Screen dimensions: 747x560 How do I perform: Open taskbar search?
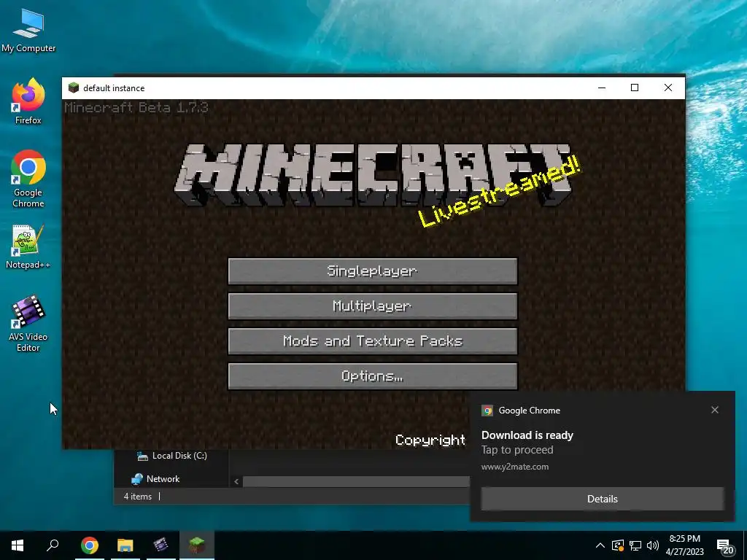53,545
